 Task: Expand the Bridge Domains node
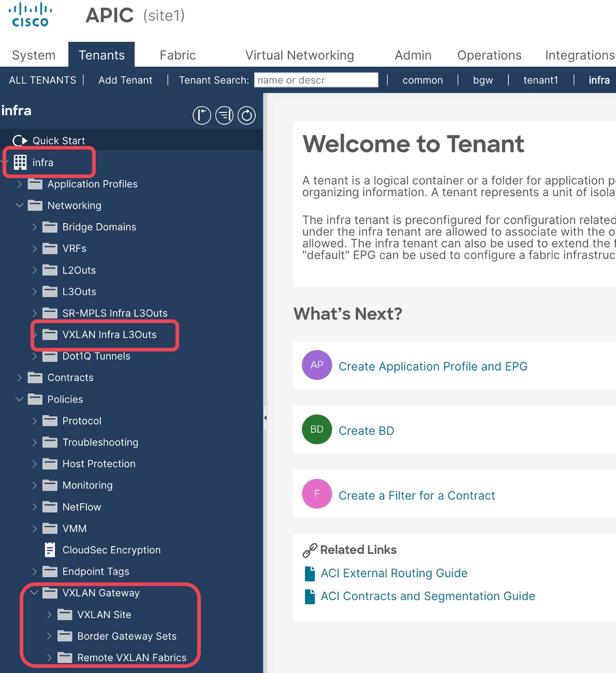point(35,227)
